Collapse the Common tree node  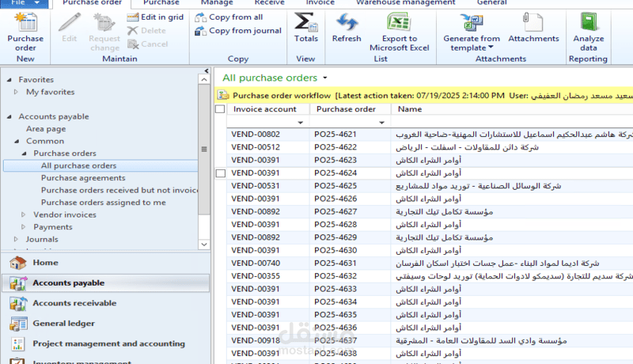pos(17,141)
